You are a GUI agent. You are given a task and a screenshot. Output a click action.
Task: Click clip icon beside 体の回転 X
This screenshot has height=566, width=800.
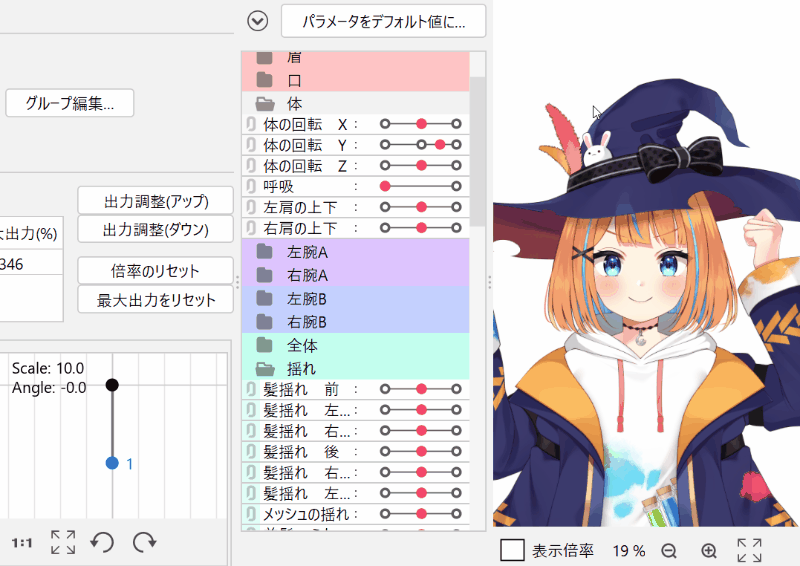[251, 124]
